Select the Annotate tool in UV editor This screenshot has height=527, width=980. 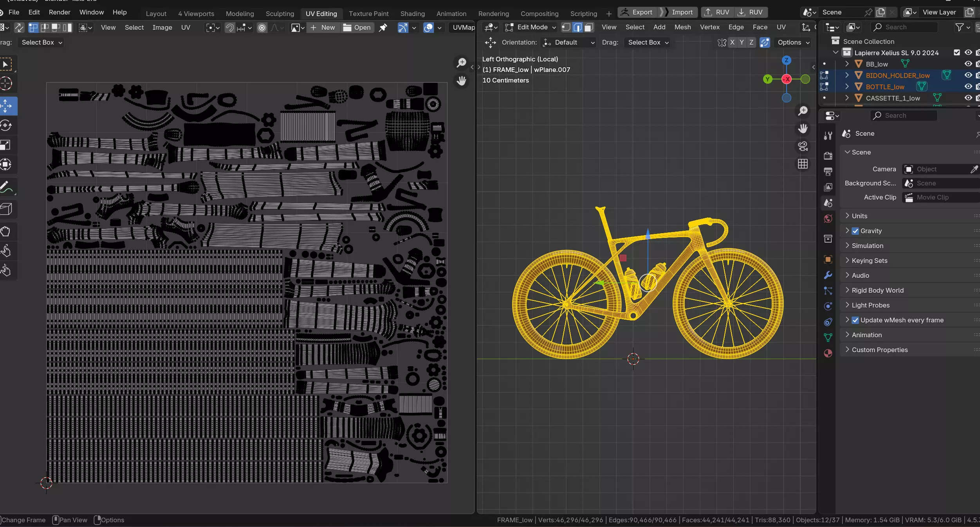pos(6,187)
